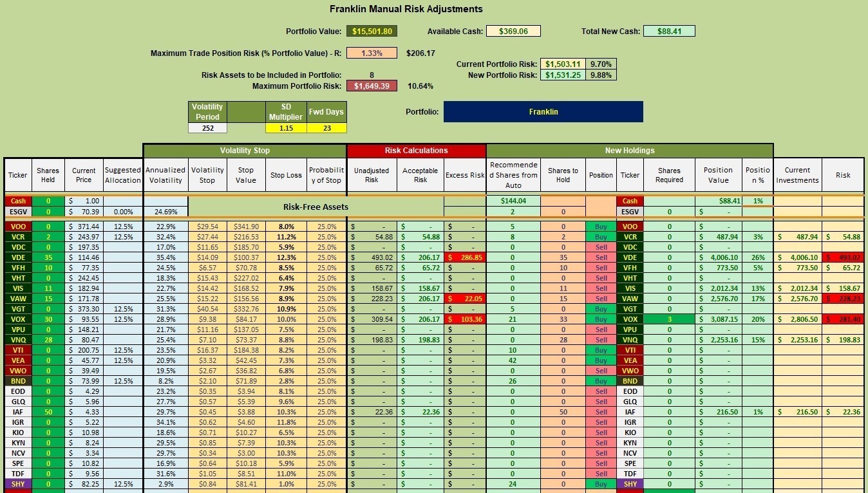Select the IAF Shares Held cell
This screenshot has width=868, height=493.
(48, 412)
